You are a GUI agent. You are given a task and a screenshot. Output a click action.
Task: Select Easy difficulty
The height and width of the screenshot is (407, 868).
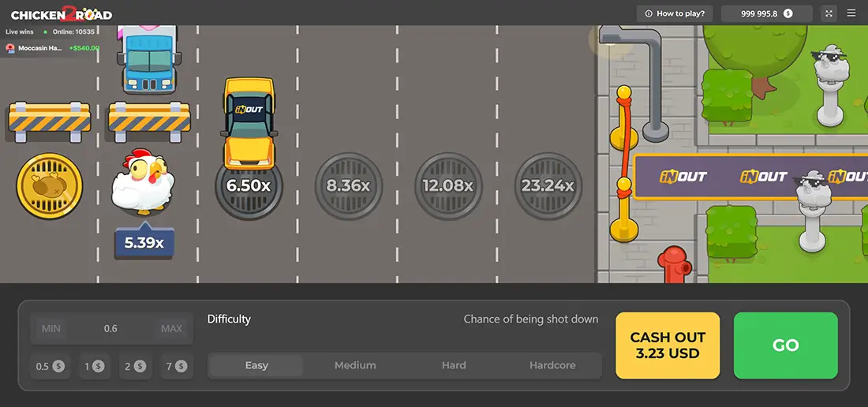[256, 365]
